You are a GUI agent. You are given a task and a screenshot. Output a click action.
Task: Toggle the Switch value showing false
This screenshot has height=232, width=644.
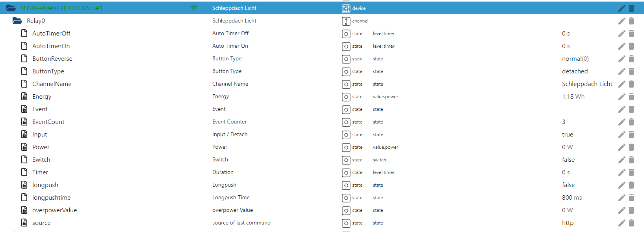pyautogui.click(x=568, y=160)
